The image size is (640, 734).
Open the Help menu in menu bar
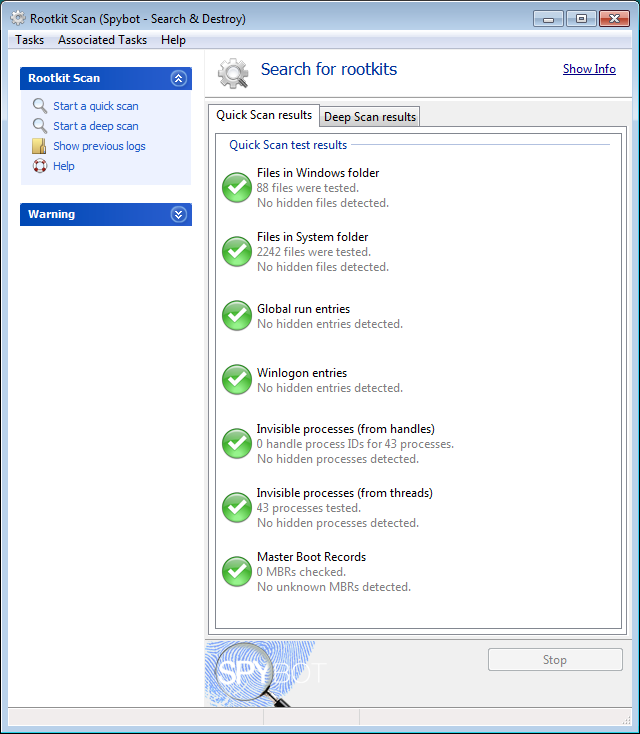pos(173,40)
